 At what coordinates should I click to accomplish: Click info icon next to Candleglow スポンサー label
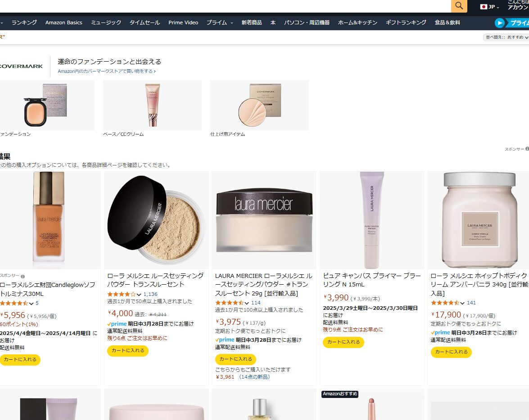coord(23,277)
